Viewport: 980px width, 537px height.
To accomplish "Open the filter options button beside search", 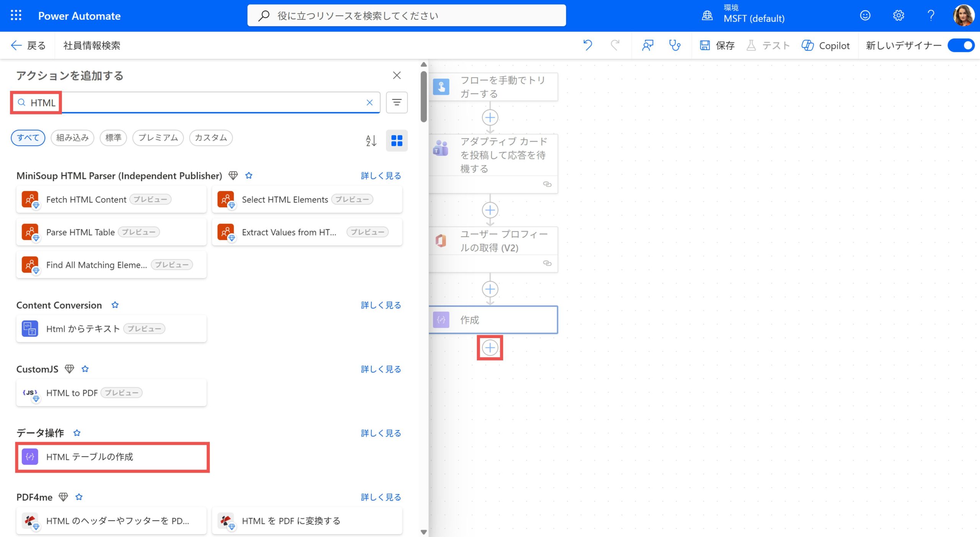I will pyautogui.click(x=397, y=102).
